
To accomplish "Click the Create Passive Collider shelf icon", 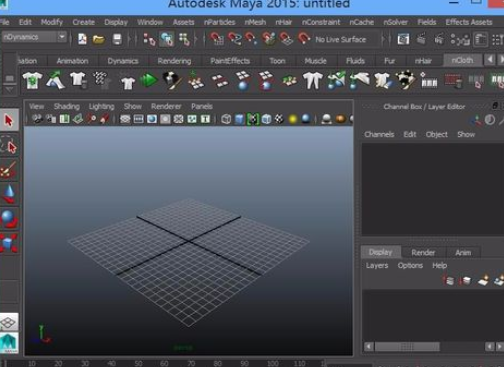I will (x=55, y=80).
